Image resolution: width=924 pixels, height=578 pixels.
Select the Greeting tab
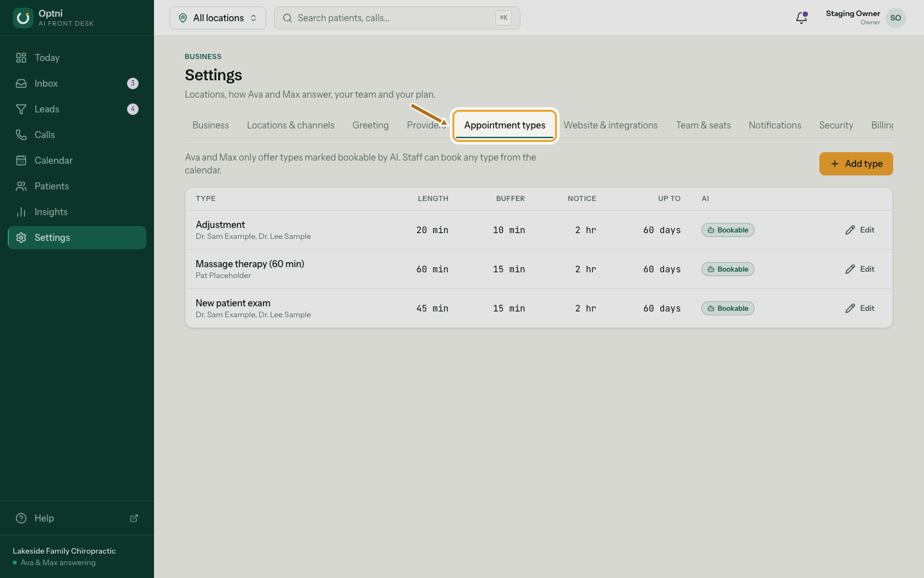pos(370,125)
